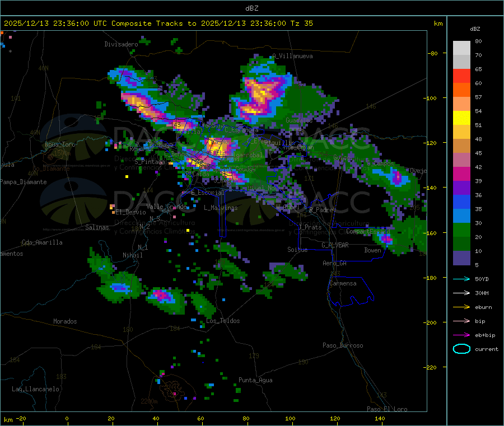Click the Bowen map label
The width and height of the screenshot is (504, 426).
372,250
